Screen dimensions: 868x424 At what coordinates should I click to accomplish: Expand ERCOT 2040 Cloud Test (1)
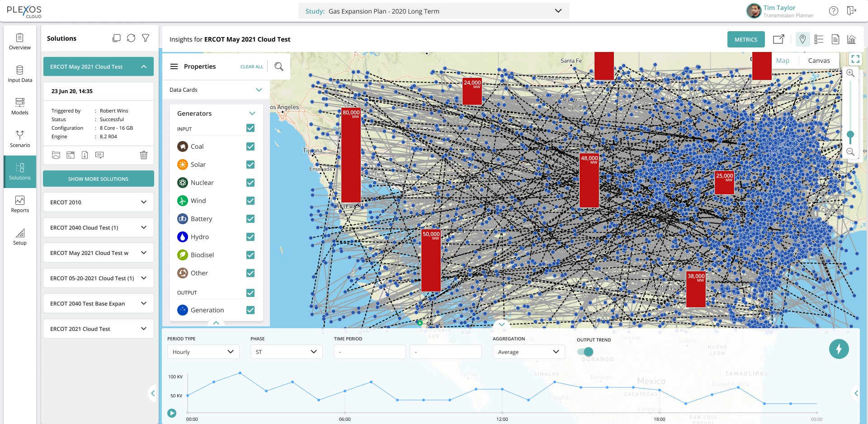point(99,227)
